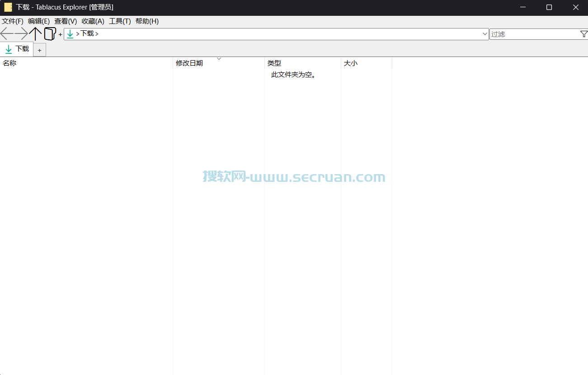Open the 帮助(H) menu
This screenshot has width=588, height=375.
pos(147,21)
